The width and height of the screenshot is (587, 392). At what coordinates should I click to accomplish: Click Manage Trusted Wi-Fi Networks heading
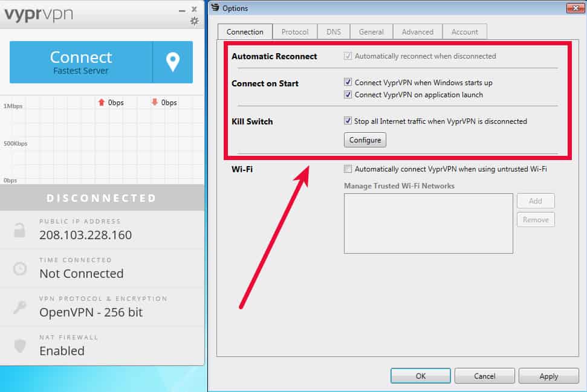[x=399, y=186]
